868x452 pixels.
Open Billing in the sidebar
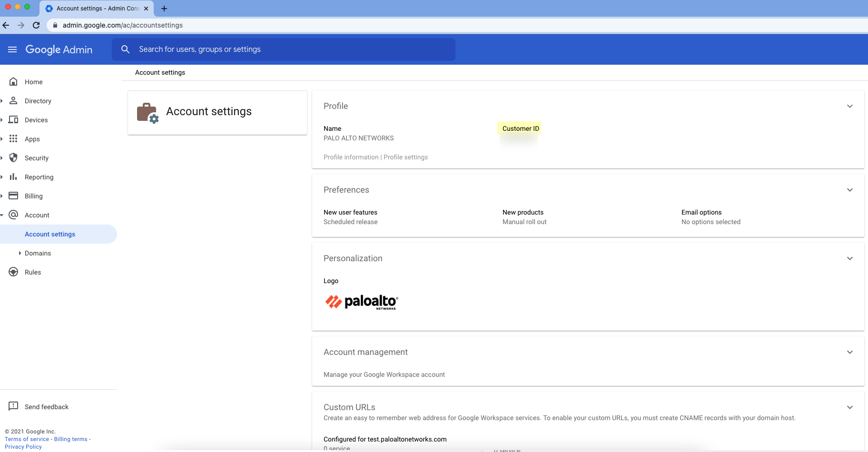(34, 196)
